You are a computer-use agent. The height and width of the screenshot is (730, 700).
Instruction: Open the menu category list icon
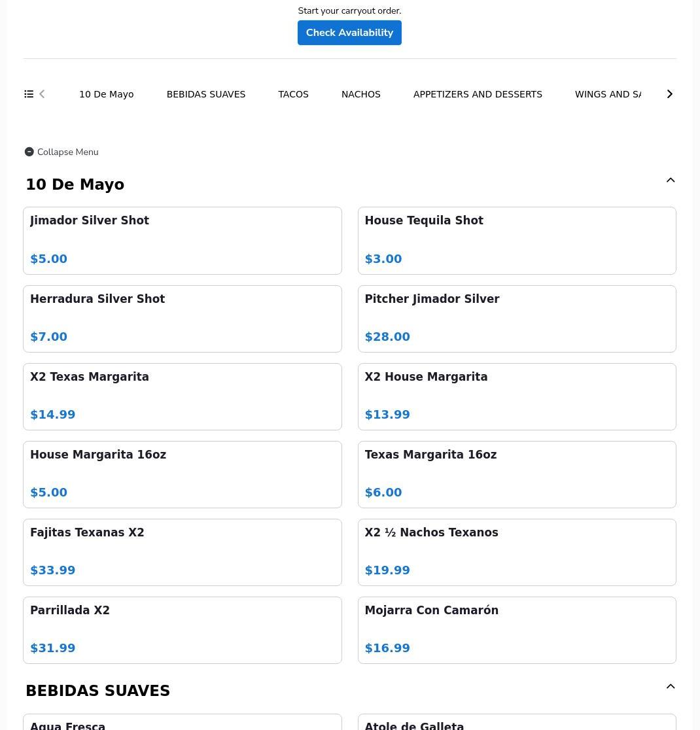coord(29,94)
